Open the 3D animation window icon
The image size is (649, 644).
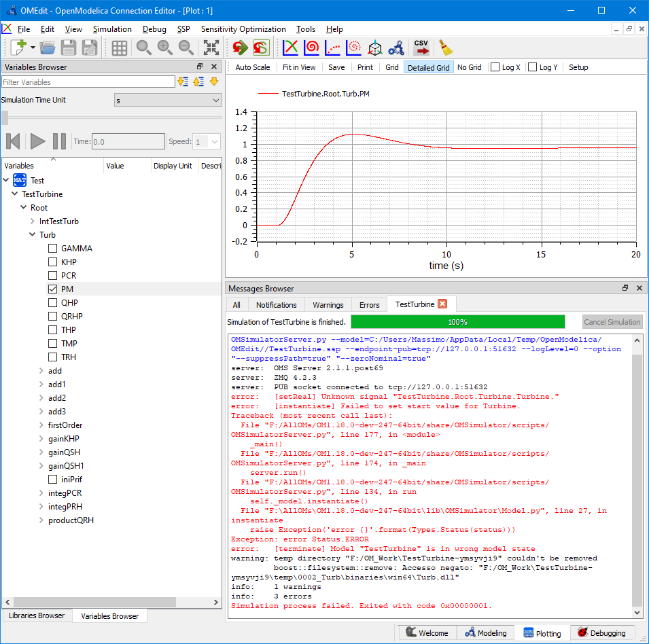374,48
